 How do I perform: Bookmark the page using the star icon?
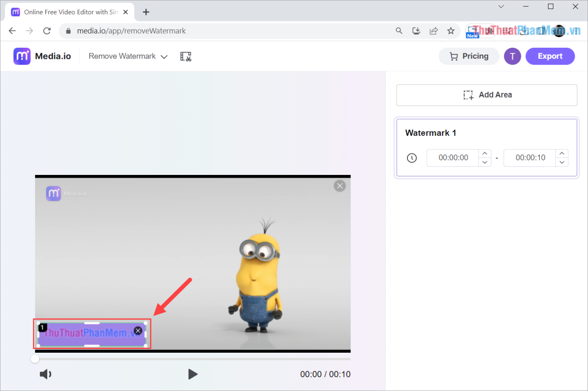[451, 30]
